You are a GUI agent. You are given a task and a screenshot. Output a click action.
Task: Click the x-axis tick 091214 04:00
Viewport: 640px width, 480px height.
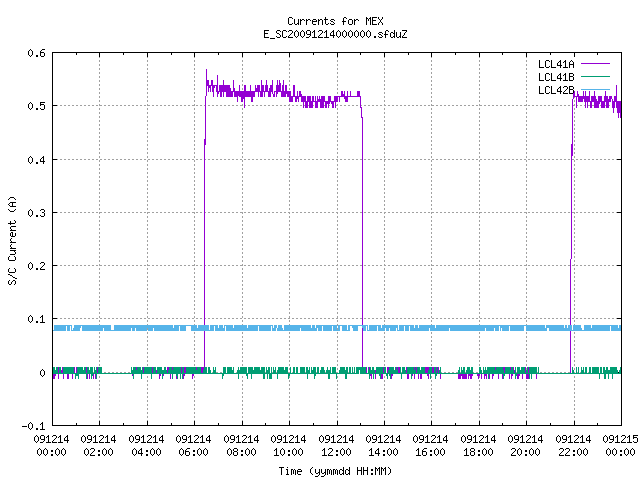tap(146, 446)
